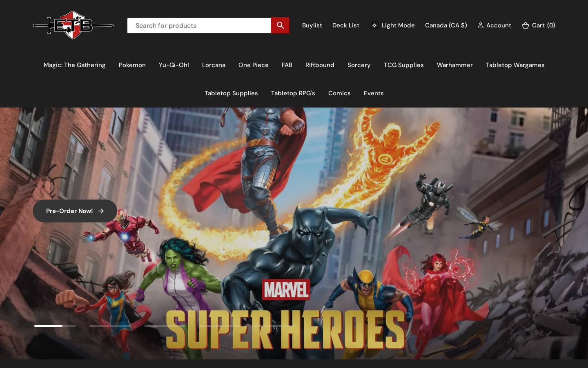Open the Deck List page
This screenshot has width=588, height=368.
point(346,25)
